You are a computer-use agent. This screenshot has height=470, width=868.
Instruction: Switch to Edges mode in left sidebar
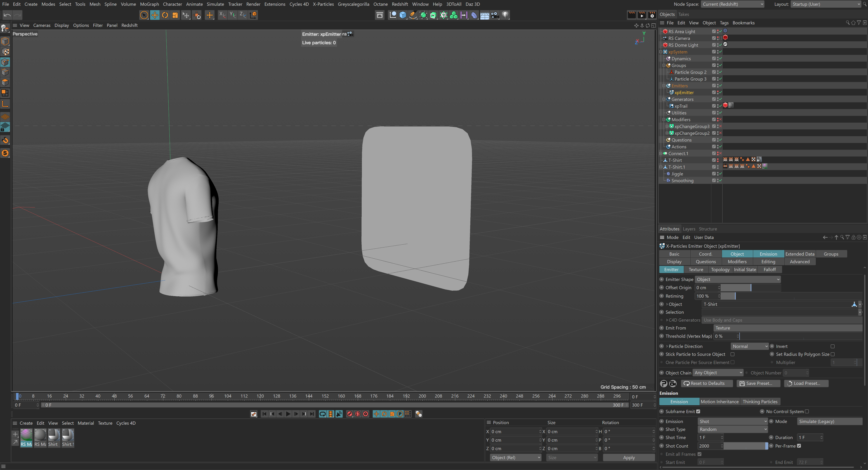point(5,72)
